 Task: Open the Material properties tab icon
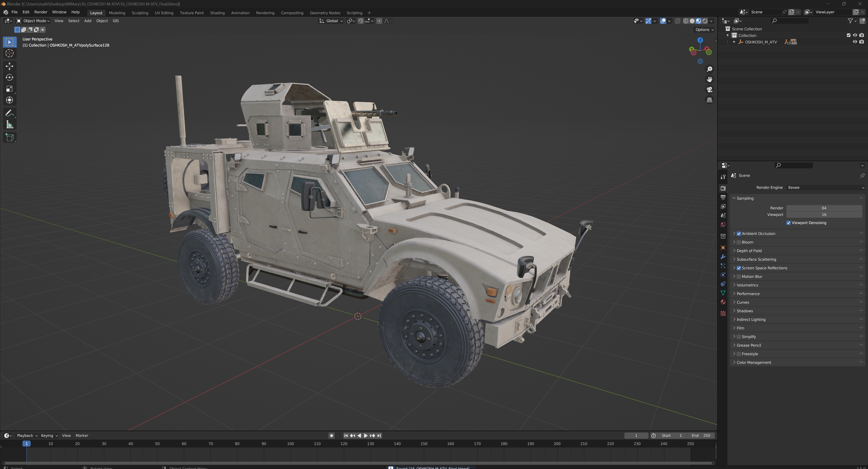coord(723,302)
